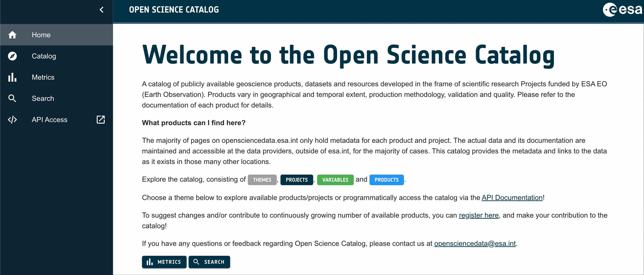The image size is (644, 275).
Task: Click the grey THEMES tag
Action: point(262,180)
